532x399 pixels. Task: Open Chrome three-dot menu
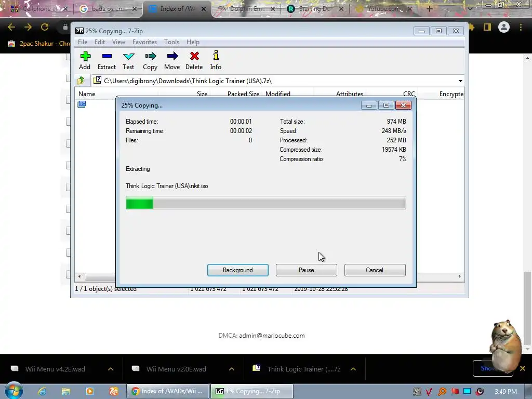point(521,27)
